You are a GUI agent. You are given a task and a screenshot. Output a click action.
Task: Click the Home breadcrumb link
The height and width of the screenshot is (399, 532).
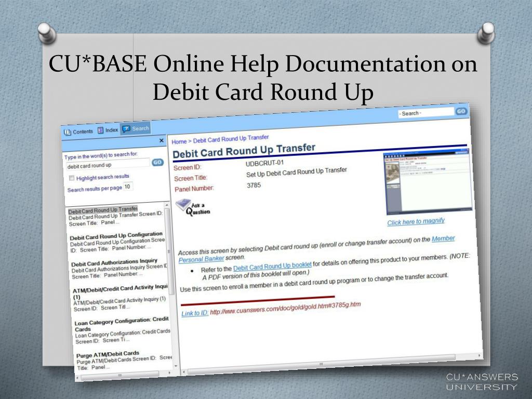[179, 141]
